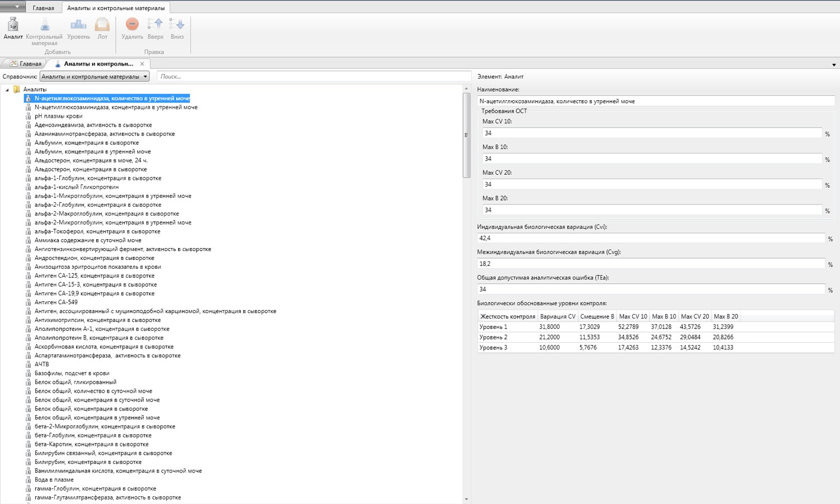
Task: Switch to the Главная ribbon tab
Action: 43,8
